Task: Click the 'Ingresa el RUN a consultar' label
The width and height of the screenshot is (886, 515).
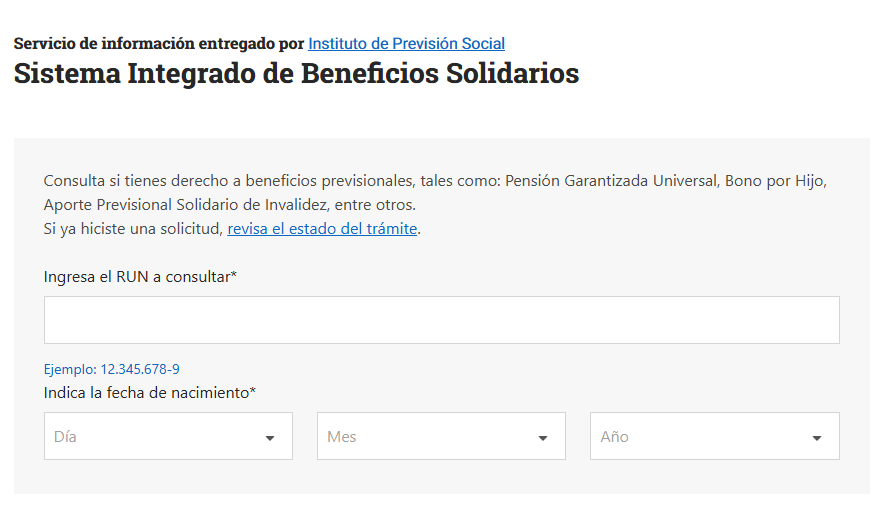Action: tap(140, 276)
